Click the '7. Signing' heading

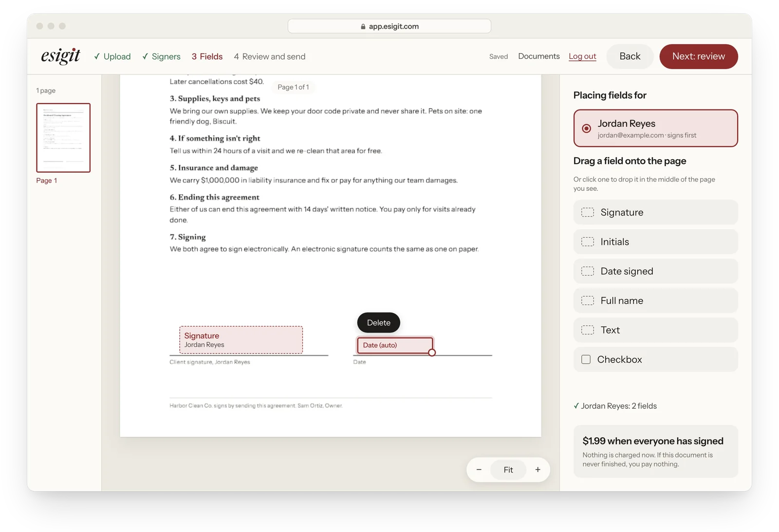[x=188, y=237]
